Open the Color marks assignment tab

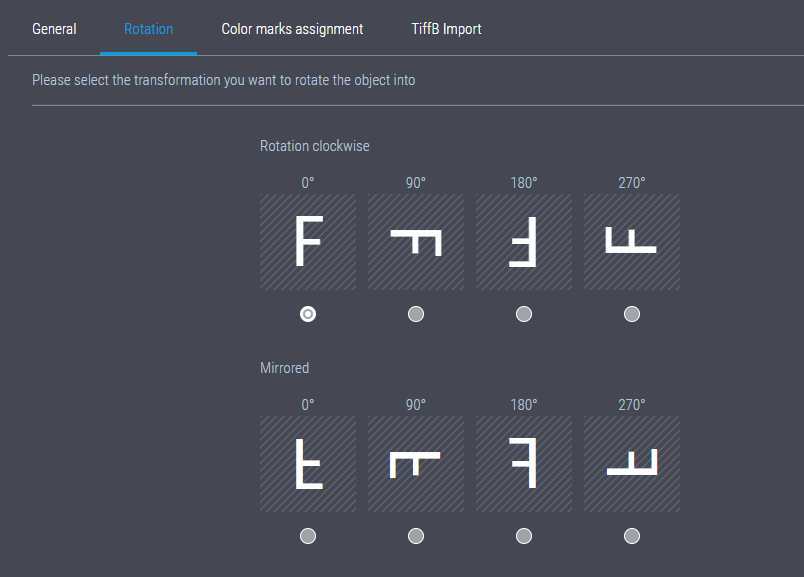tap(292, 28)
